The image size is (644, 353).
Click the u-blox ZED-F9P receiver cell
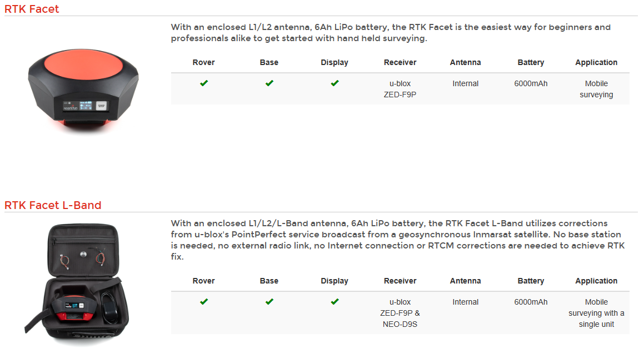click(400, 89)
